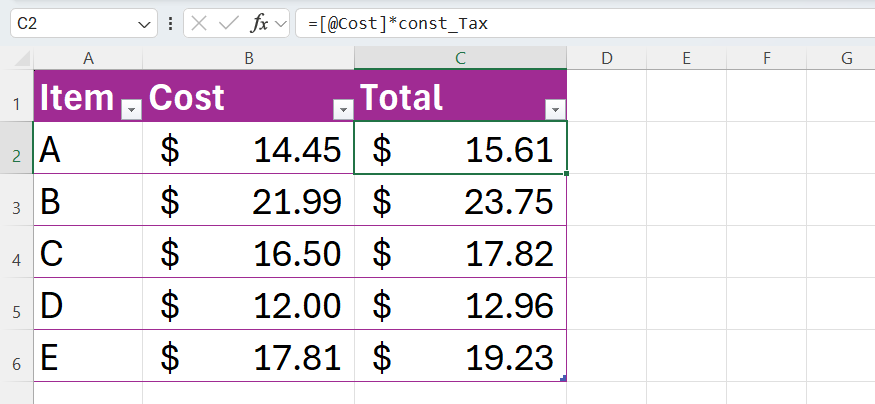Open the Item column filter dropdown

click(132, 110)
